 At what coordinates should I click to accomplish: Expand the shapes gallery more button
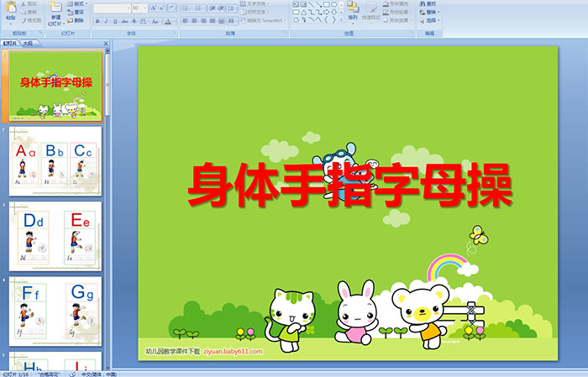[x=341, y=19]
